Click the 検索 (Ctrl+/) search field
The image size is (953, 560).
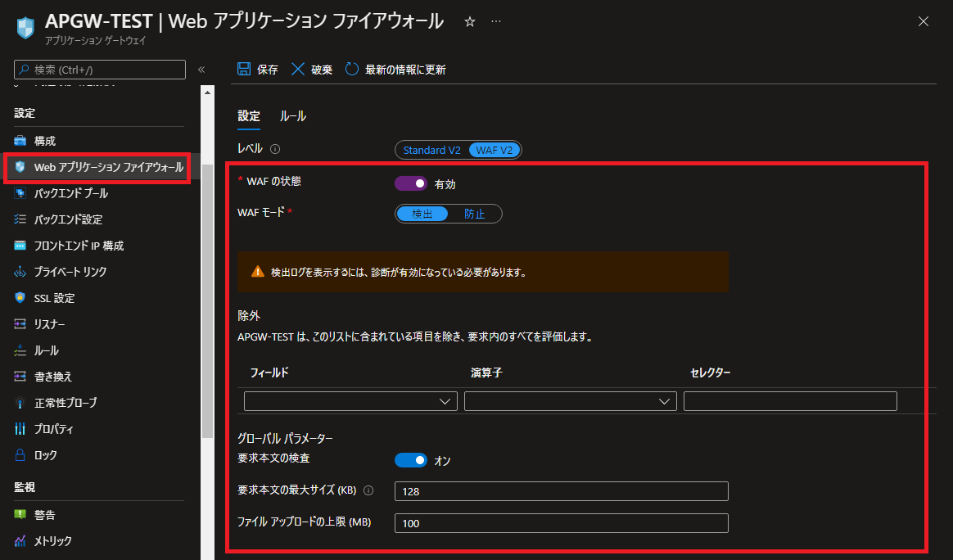coord(100,70)
